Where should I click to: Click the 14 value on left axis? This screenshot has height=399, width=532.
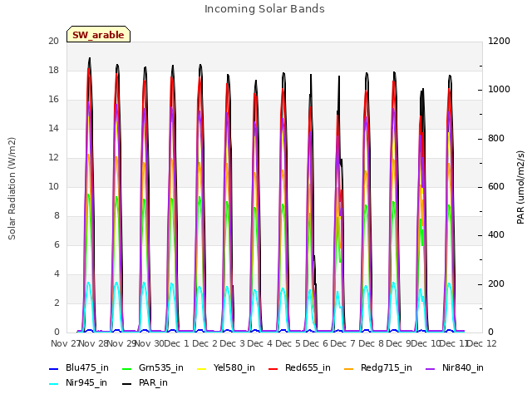53,129
